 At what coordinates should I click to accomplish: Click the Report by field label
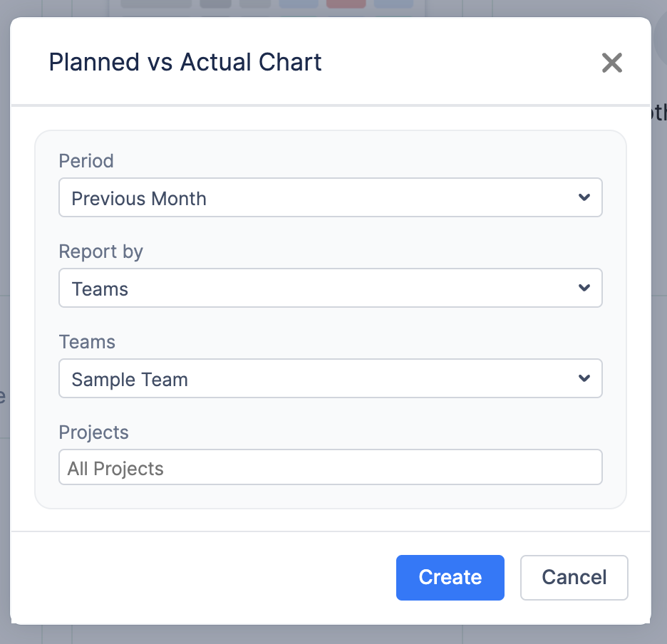pos(101,251)
